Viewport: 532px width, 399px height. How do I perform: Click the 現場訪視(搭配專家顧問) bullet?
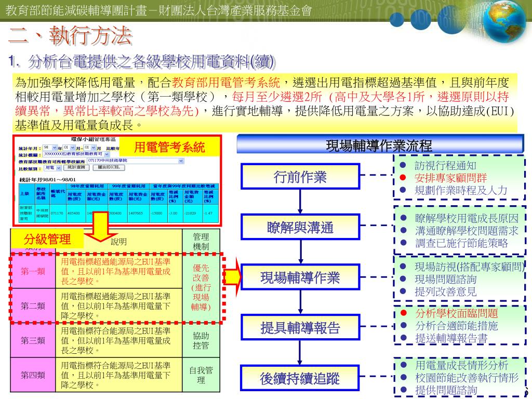469,267
